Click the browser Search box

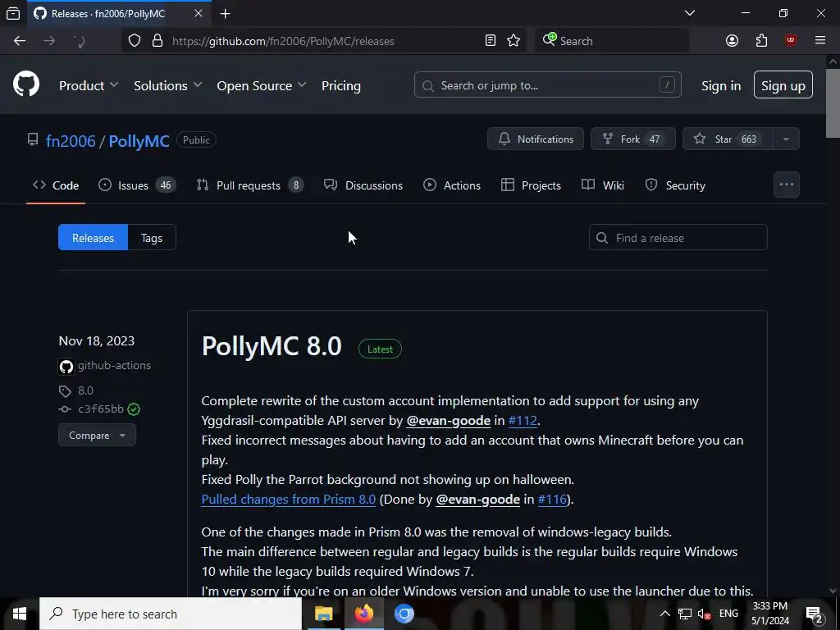pyautogui.click(x=612, y=41)
